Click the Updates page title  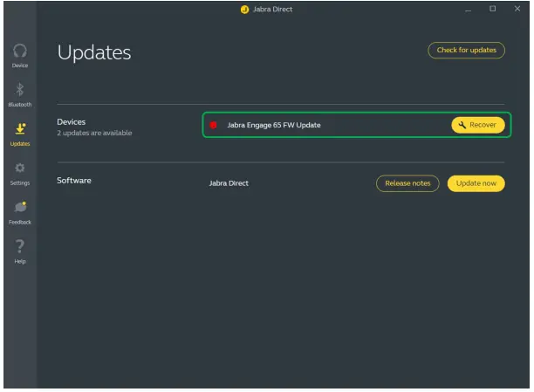(94, 52)
